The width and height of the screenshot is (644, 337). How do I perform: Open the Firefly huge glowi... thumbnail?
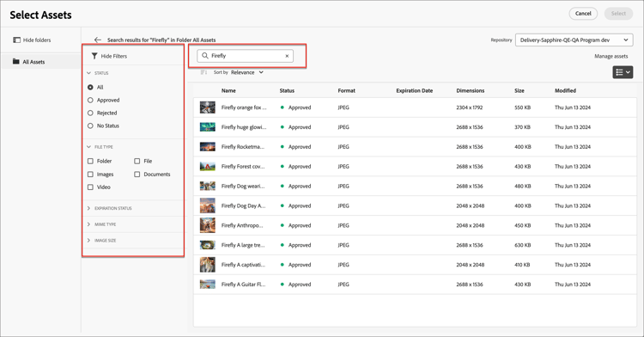(x=208, y=127)
